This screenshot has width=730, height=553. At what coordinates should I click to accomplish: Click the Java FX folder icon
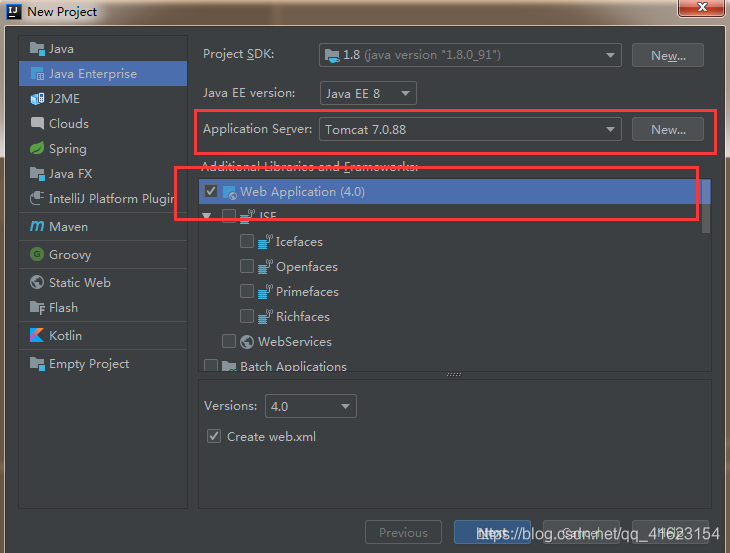pyautogui.click(x=37, y=174)
